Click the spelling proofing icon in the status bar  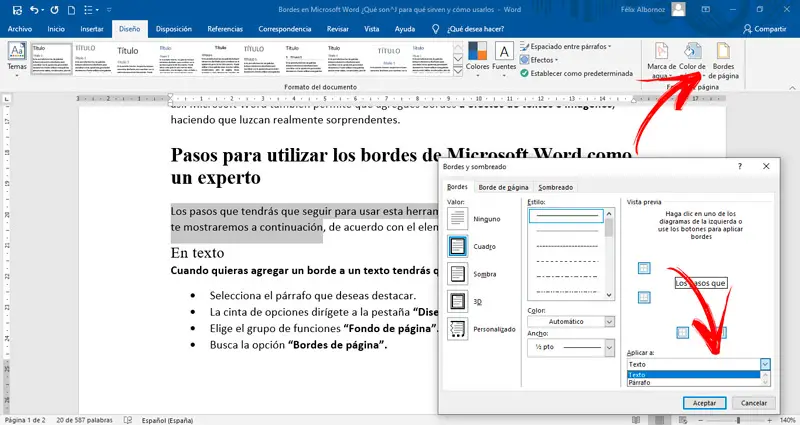pyautogui.click(x=128, y=420)
